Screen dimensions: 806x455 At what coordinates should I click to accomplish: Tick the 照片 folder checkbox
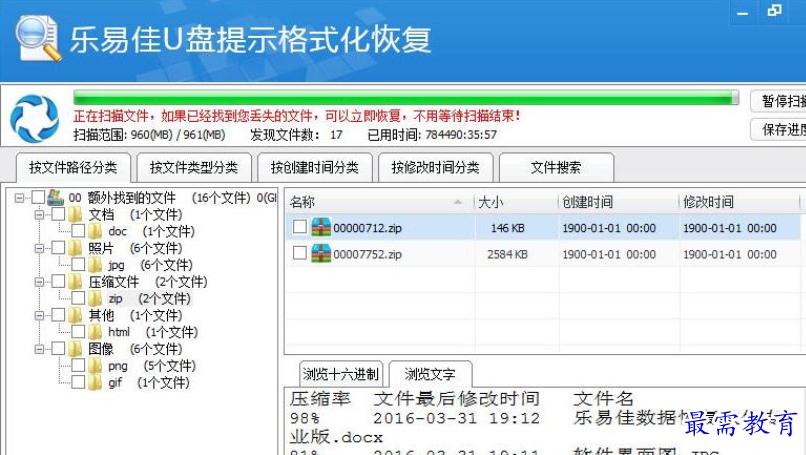pos(58,248)
